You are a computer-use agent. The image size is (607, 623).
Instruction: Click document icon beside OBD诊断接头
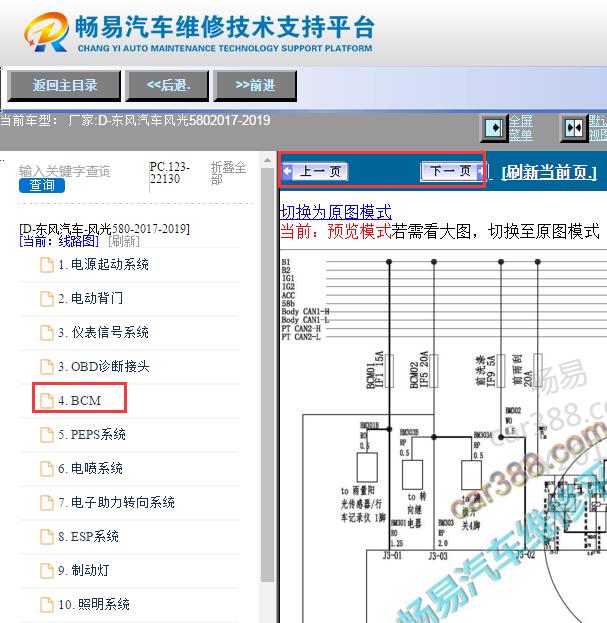(47, 366)
